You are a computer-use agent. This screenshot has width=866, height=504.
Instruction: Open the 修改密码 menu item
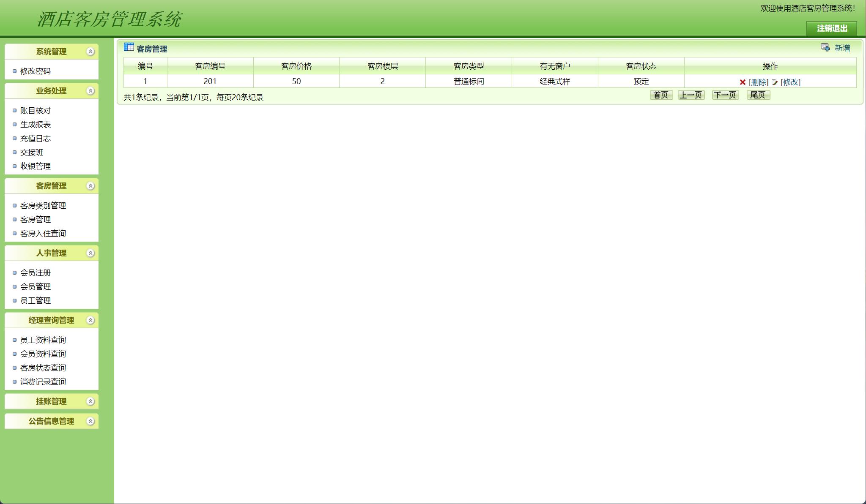tap(36, 71)
